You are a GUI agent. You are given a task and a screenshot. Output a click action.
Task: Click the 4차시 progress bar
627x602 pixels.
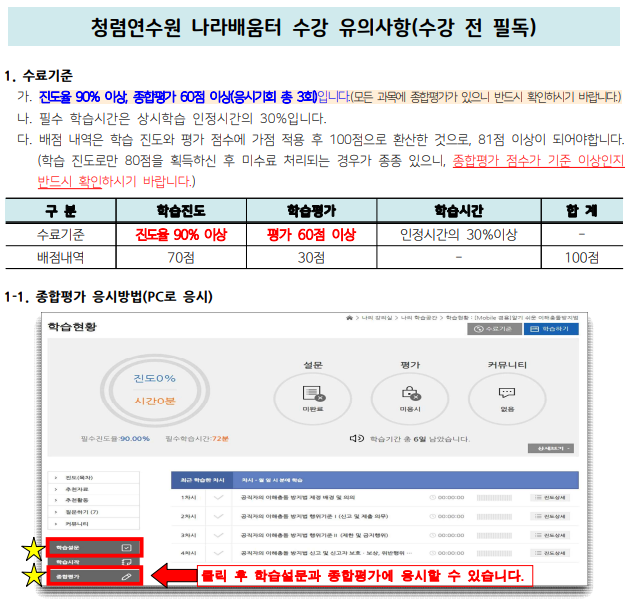pos(494,553)
